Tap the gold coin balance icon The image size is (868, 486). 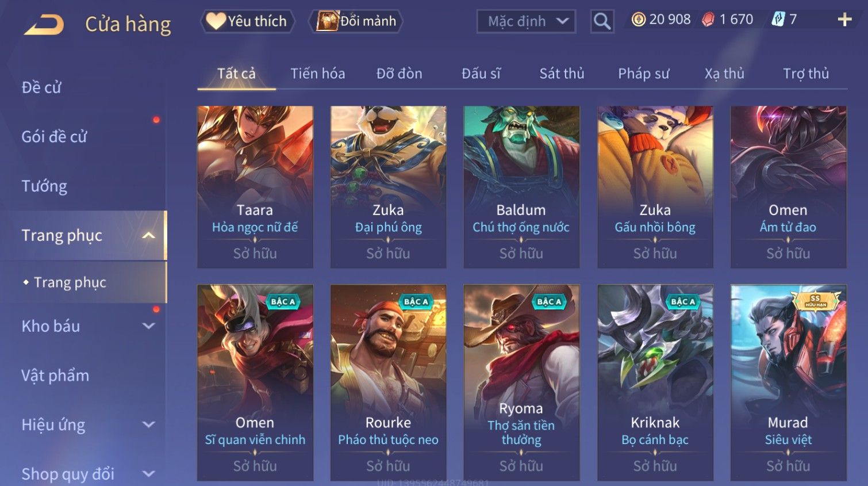click(x=638, y=20)
